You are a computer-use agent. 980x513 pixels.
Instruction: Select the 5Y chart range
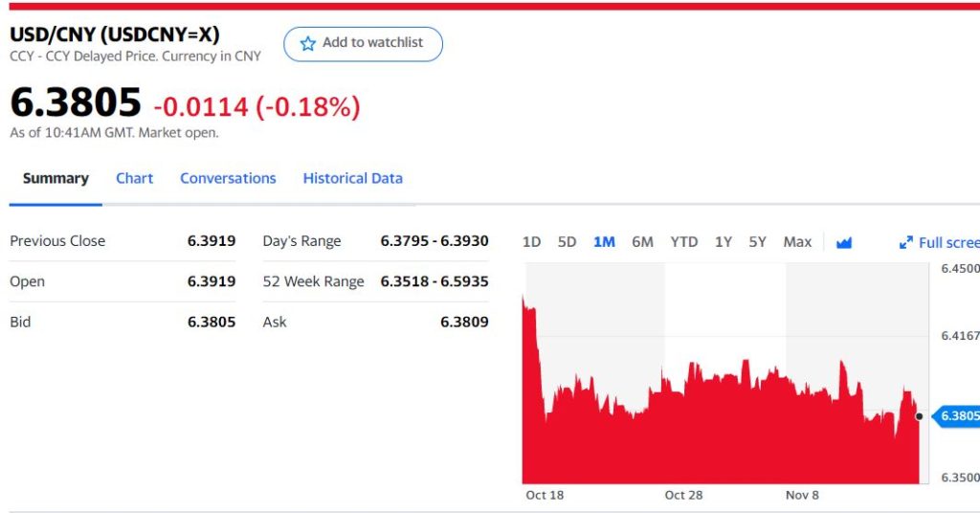(x=757, y=242)
